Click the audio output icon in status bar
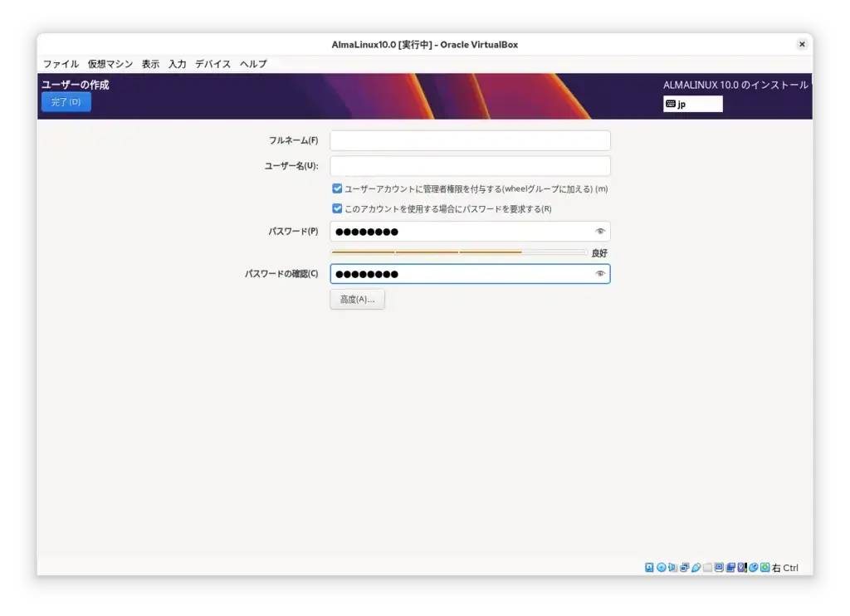The width and height of the screenshot is (850, 616). [x=672, y=567]
